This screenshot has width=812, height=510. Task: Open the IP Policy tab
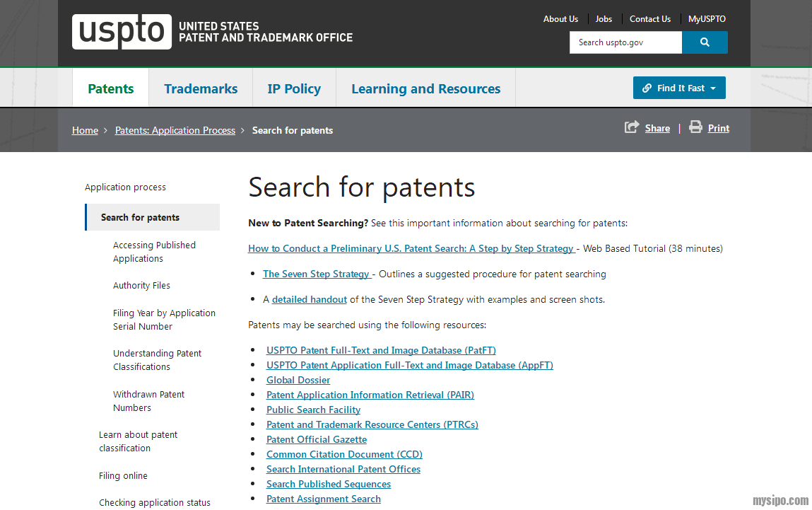[x=294, y=88]
